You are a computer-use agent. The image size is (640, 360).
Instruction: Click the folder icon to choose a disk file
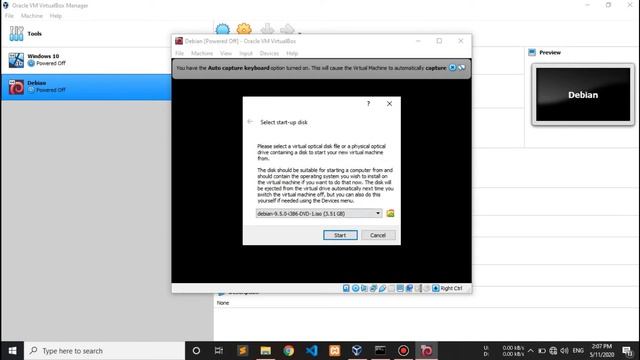pos(390,213)
